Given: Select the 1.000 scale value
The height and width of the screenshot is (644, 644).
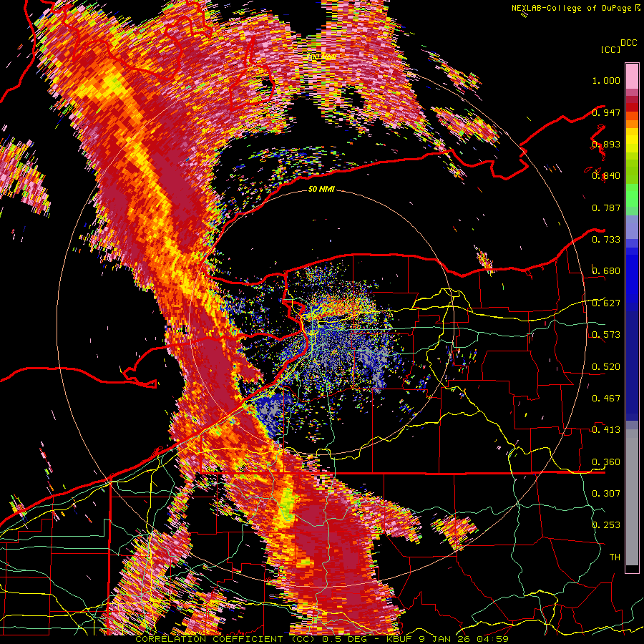Looking at the screenshot, I should click(x=606, y=80).
